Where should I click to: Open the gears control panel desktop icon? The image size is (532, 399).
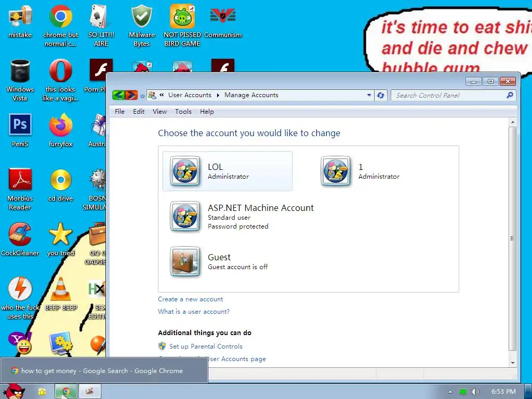click(x=60, y=343)
